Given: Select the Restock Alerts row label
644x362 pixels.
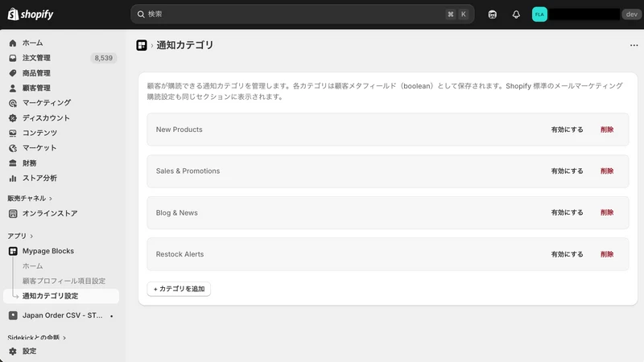Looking at the screenshot, I should pyautogui.click(x=180, y=254).
